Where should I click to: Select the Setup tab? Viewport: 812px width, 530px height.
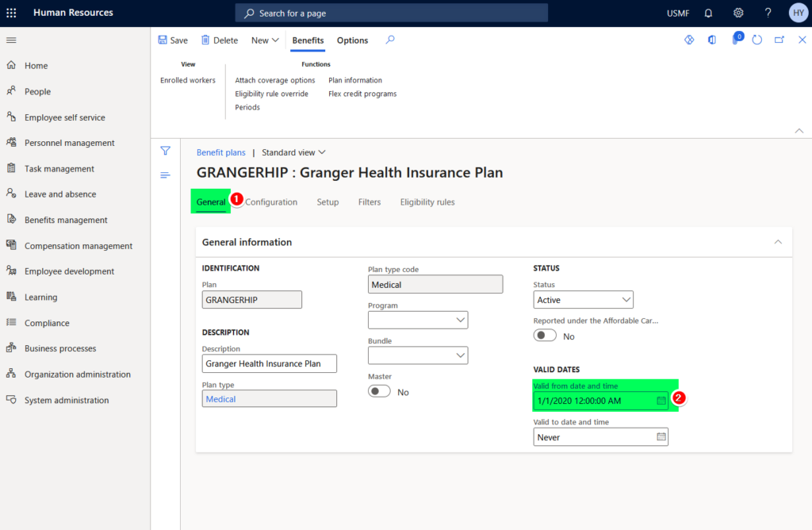[327, 202]
